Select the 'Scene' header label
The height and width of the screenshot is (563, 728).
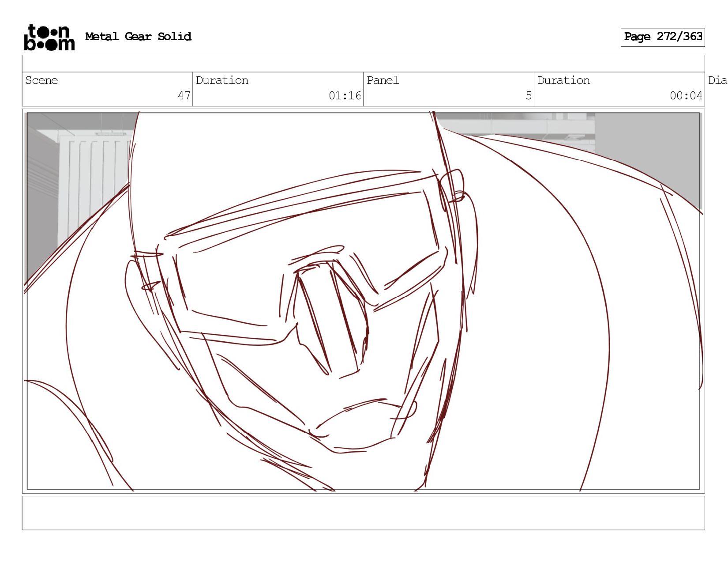(x=41, y=80)
